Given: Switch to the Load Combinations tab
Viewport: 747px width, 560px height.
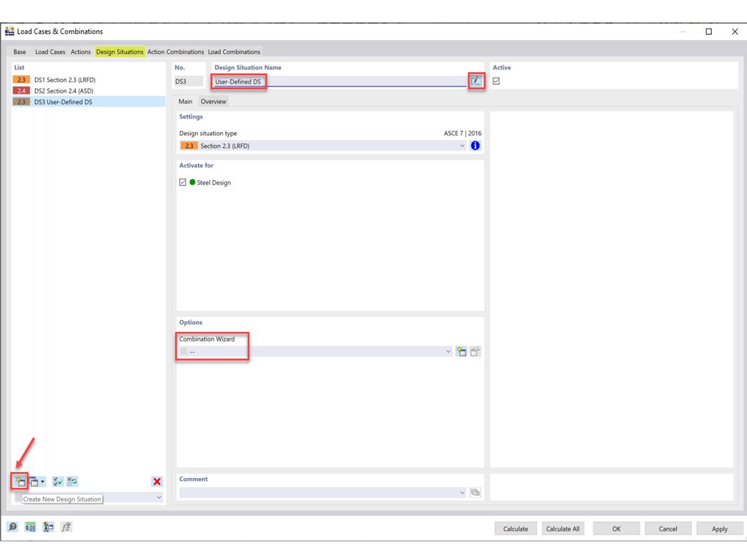Looking at the screenshot, I should (234, 52).
